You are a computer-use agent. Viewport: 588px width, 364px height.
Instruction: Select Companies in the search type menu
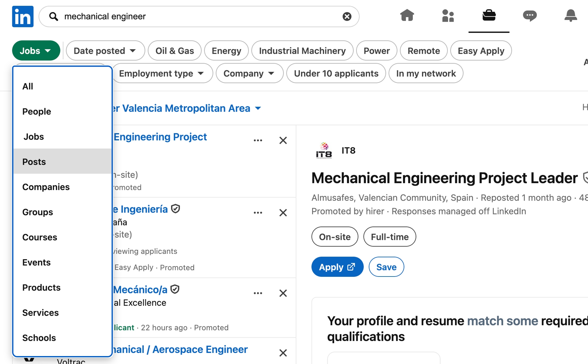point(62,187)
